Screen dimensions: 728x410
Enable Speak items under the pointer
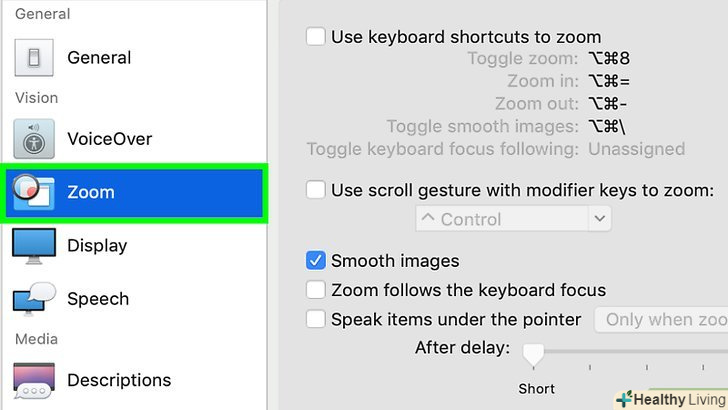[x=316, y=320]
